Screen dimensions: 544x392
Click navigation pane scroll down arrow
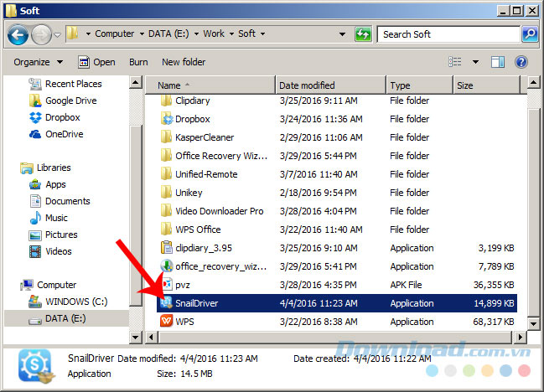point(135,337)
